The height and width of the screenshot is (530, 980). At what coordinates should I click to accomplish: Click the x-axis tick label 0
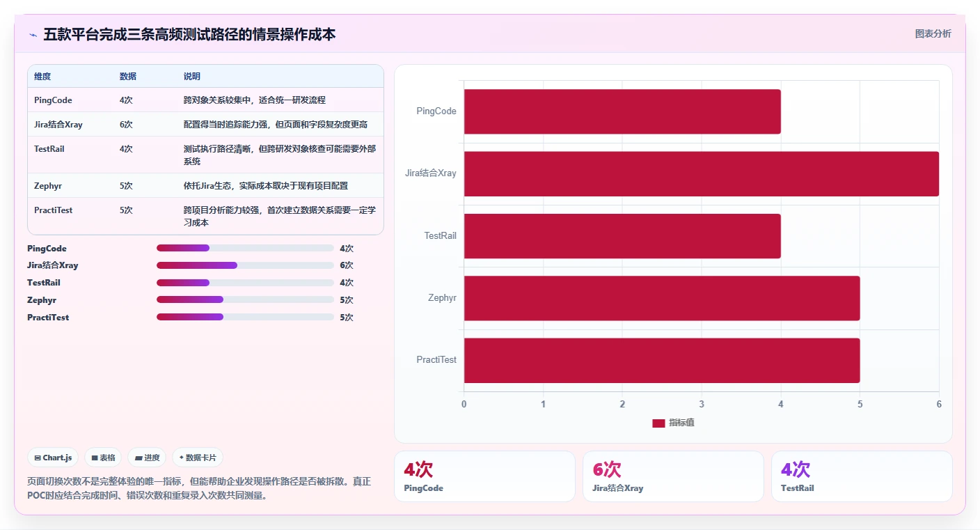point(464,405)
